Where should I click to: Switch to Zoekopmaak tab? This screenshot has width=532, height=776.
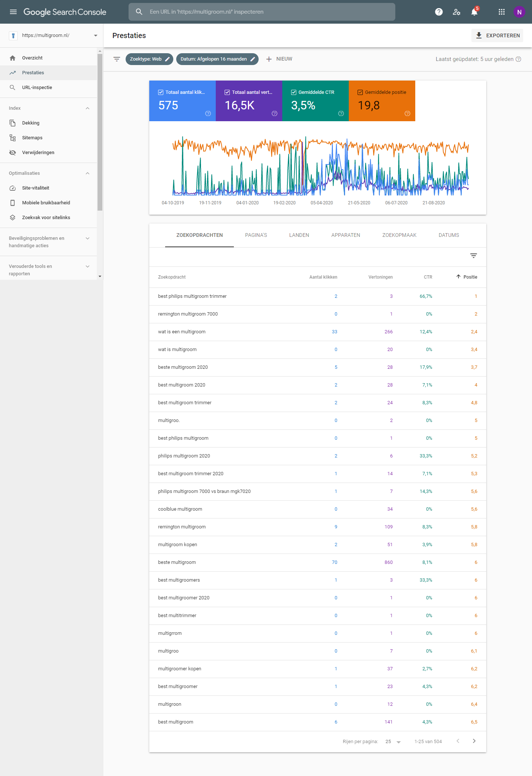399,235
